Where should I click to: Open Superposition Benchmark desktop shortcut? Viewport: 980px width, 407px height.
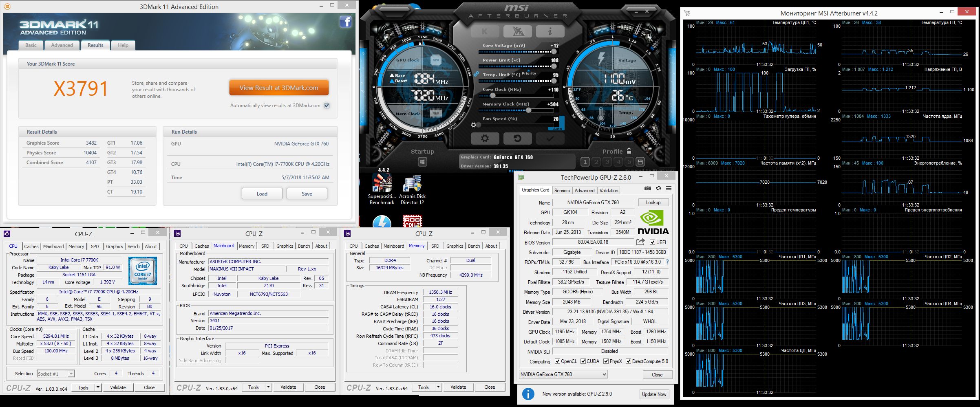click(382, 189)
